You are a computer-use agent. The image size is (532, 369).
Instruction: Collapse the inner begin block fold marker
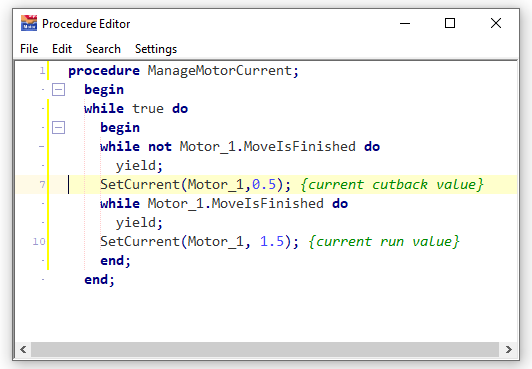(x=58, y=128)
